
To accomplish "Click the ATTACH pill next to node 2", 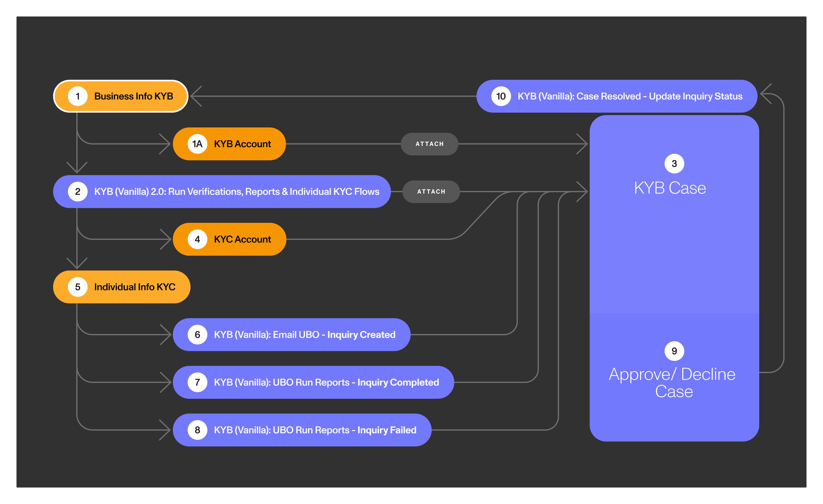I will tap(431, 191).
